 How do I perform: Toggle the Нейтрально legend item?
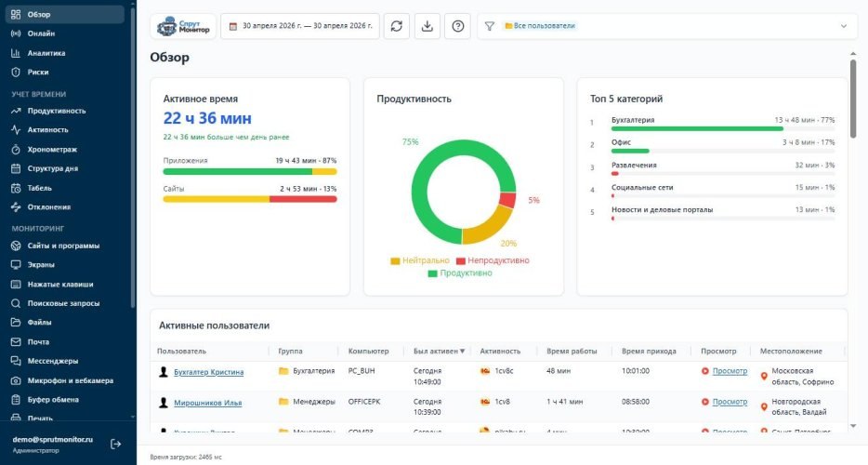click(x=420, y=260)
